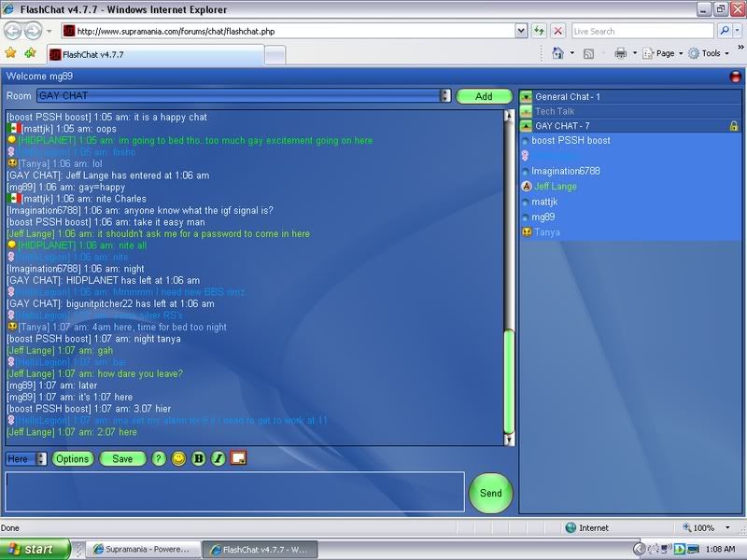Click the Back navigation arrow

pos(13,32)
